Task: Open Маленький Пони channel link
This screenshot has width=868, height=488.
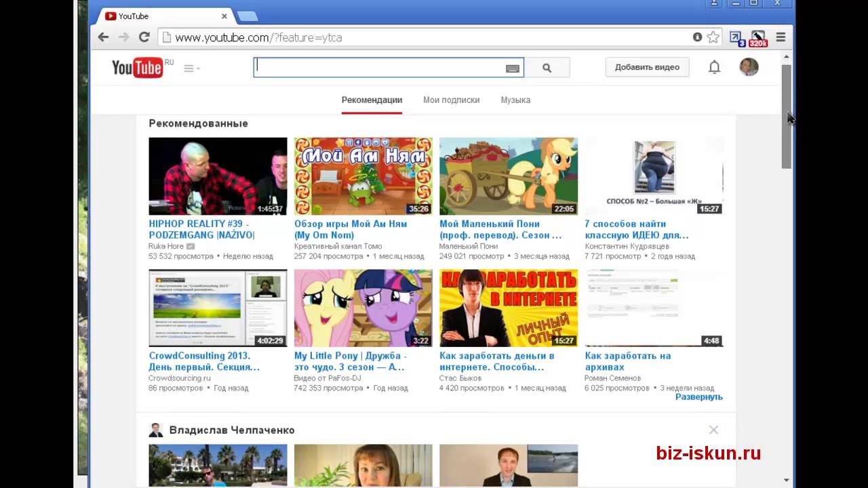Action: coord(469,246)
